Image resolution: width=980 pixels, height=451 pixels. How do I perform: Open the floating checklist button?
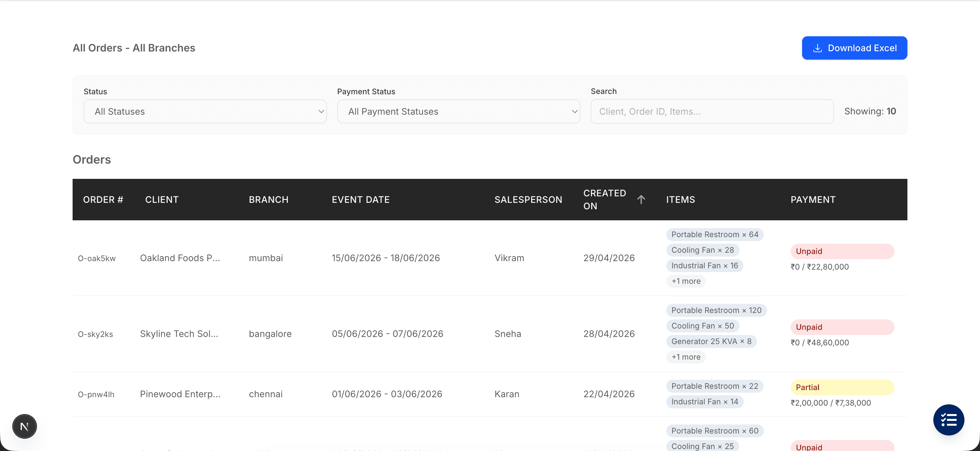[949, 420]
